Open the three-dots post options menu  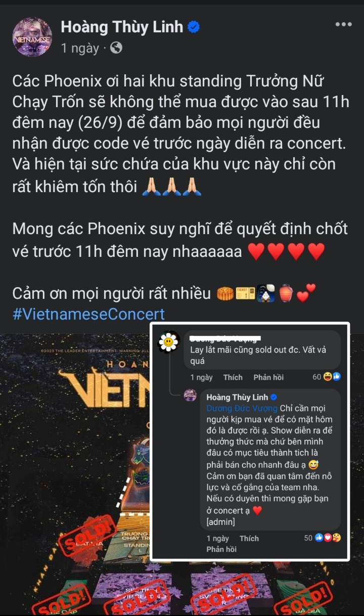[343, 24]
